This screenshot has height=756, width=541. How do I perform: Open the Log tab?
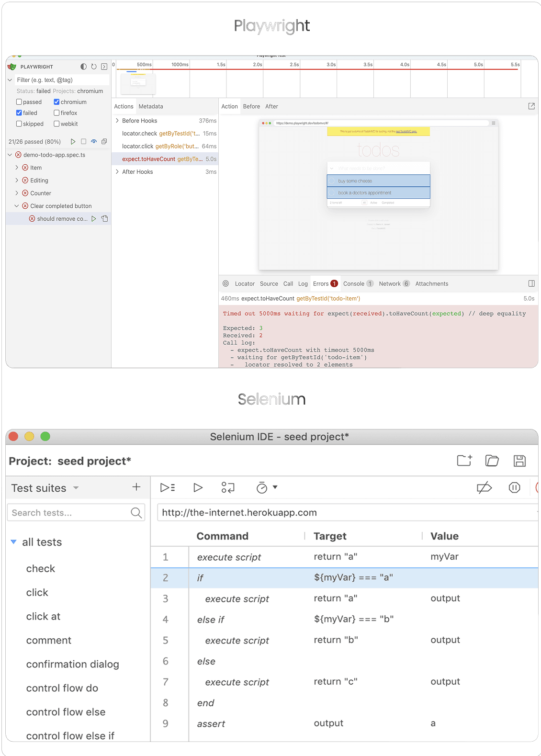[303, 284]
